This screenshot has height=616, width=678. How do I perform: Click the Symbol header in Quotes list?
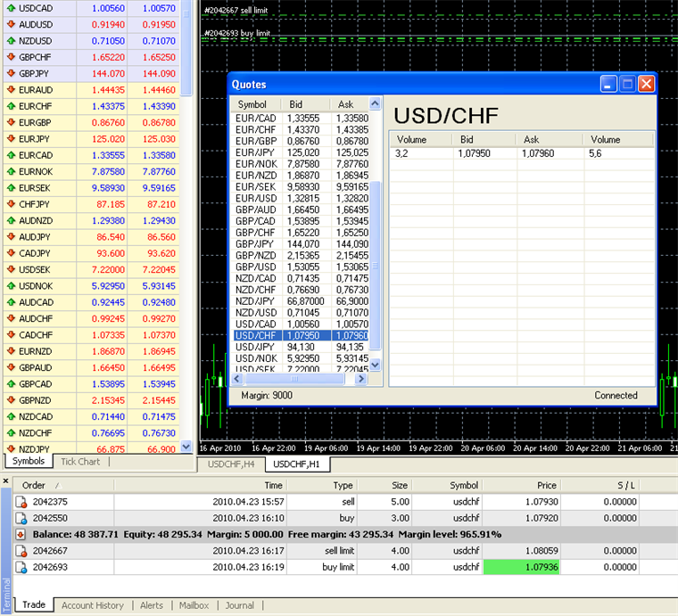tap(256, 104)
